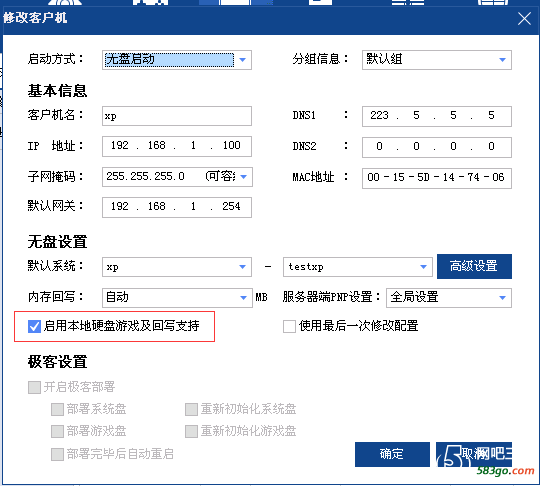Click the 取消 button
The image size is (540, 486).
[474, 454]
